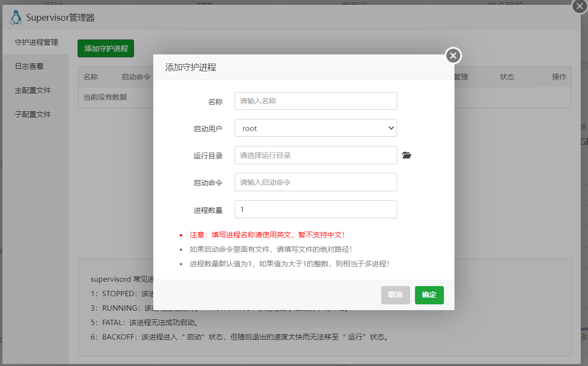Click the 操作 column header
588x366 pixels.
click(x=559, y=77)
